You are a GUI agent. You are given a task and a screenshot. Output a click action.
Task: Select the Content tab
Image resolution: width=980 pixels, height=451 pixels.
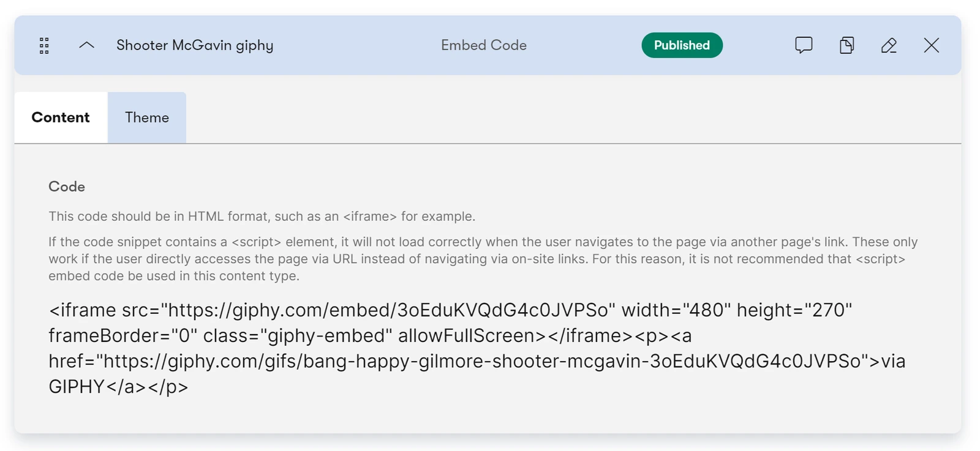[x=61, y=117]
